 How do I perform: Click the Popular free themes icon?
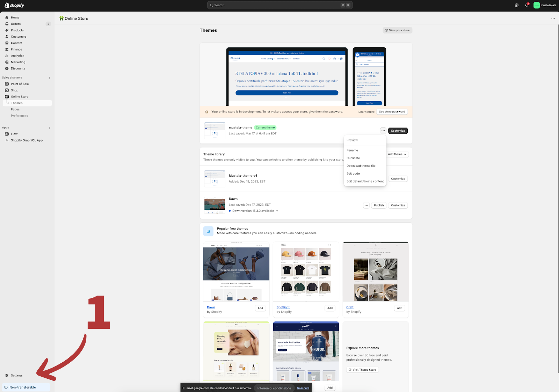point(208,231)
